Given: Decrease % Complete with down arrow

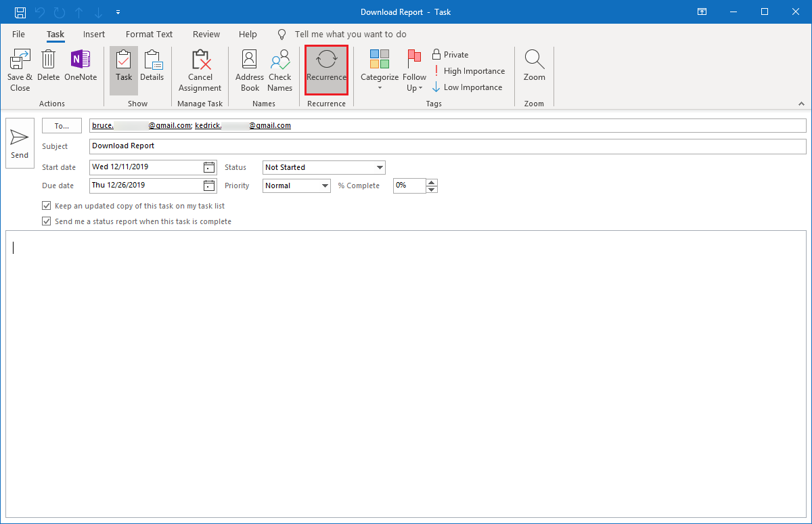Looking at the screenshot, I should [432, 190].
